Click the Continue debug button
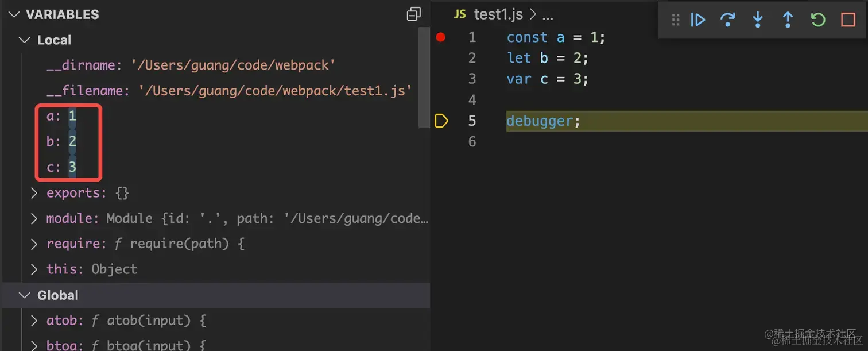 697,20
